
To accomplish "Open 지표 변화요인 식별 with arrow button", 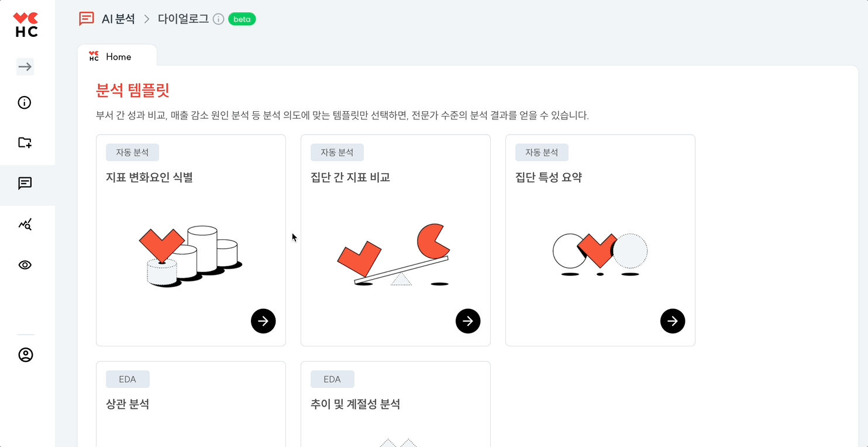I will (x=263, y=321).
